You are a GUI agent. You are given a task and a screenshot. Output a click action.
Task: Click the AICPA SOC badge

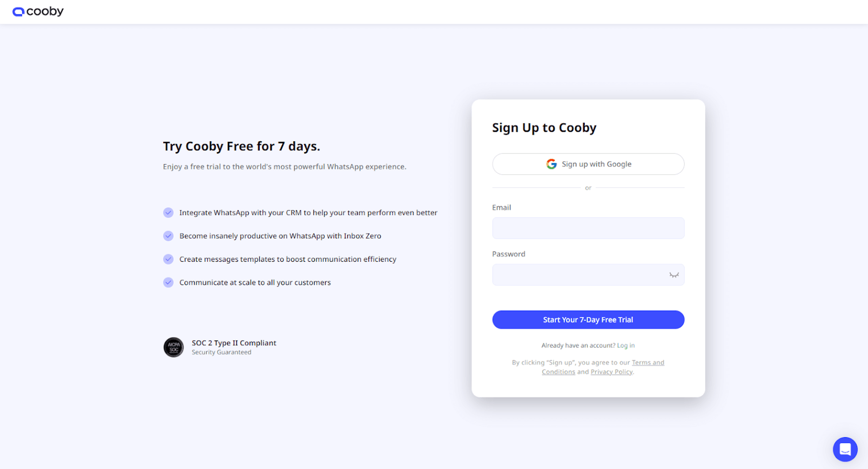click(x=174, y=347)
